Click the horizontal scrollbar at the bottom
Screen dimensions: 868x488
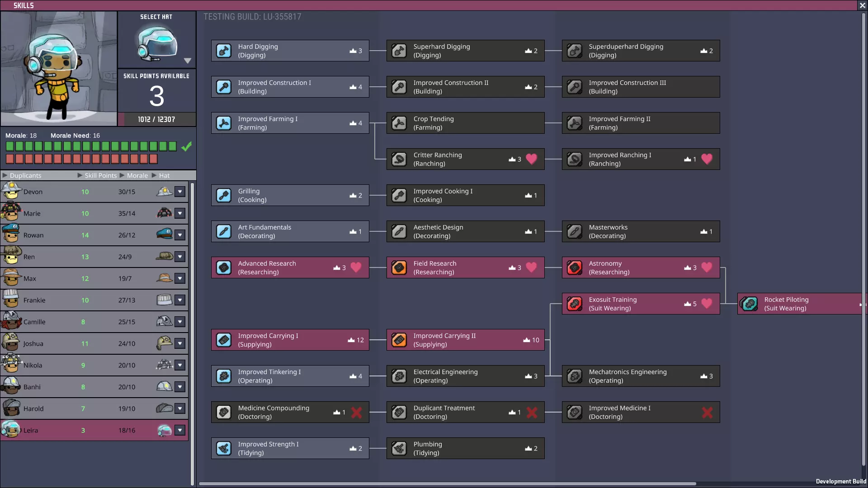tap(448, 483)
